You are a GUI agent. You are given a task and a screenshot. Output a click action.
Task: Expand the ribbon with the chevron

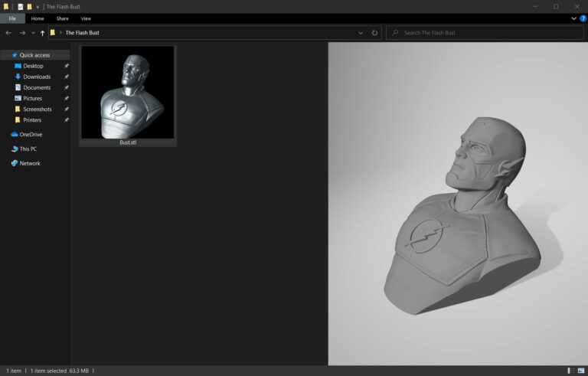pos(573,18)
